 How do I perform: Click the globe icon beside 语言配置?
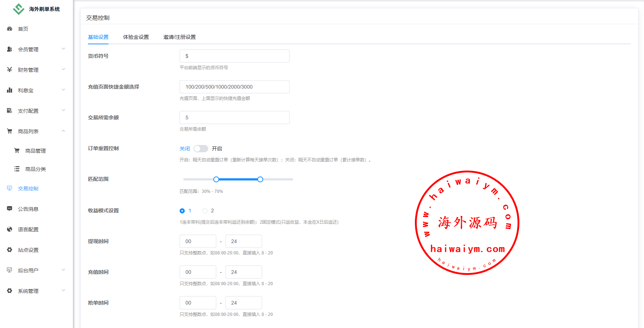pos(10,229)
